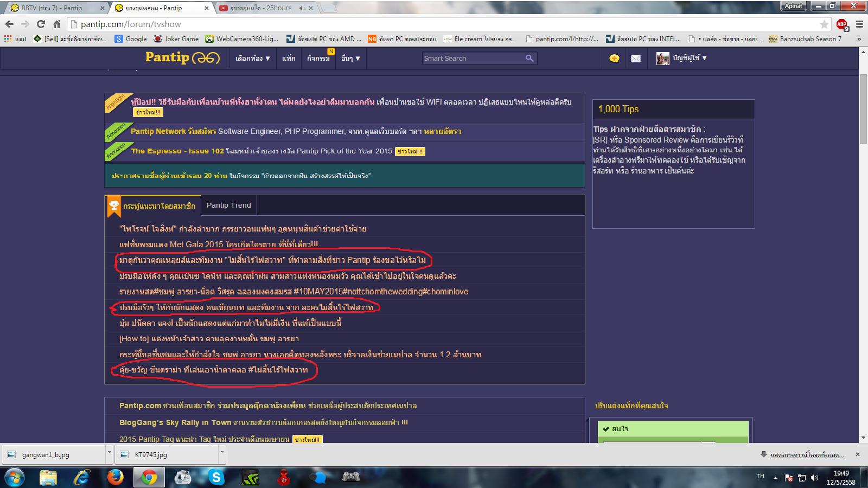Open the Windows Start menu
The width and height of the screenshot is (868, 488).
click(x=15, y=478)
